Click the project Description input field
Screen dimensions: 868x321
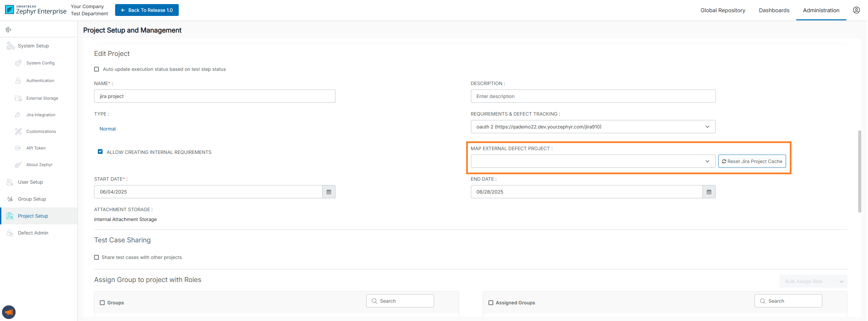tap(592, 96)
